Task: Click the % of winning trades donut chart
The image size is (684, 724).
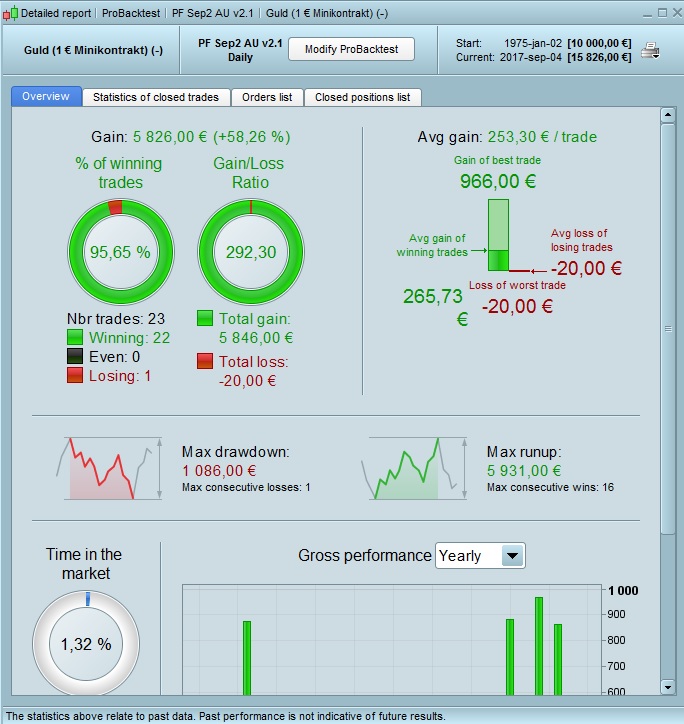Action: [x=121, y=252]
